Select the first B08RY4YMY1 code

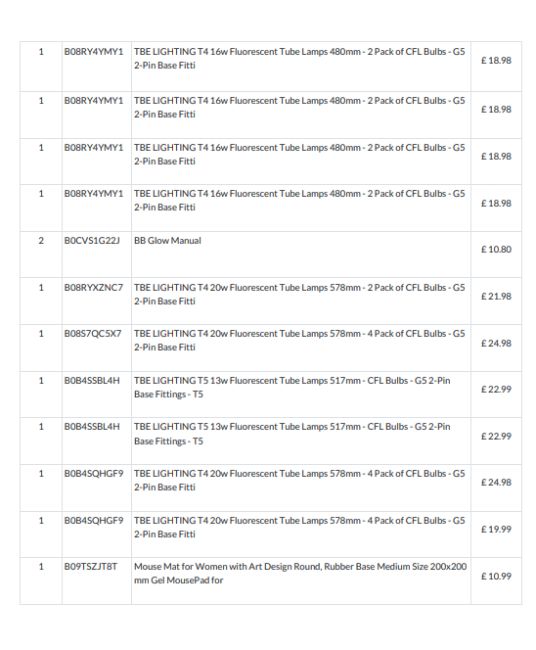(93, 51)
